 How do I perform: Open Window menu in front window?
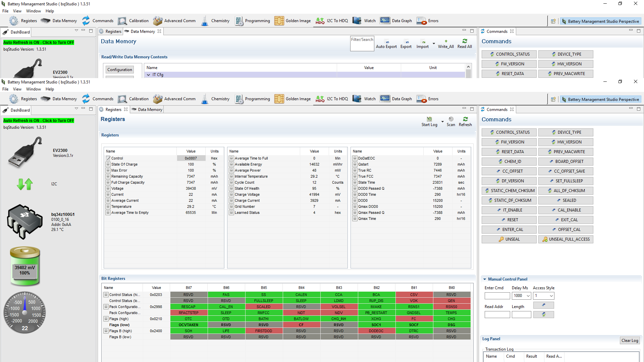[x=34, y=89]
